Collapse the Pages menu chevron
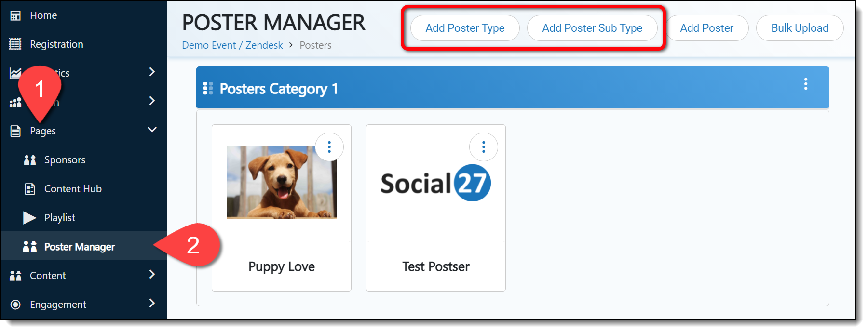The width and height of the screenshot is (868, 332). [x=152, y=130]
